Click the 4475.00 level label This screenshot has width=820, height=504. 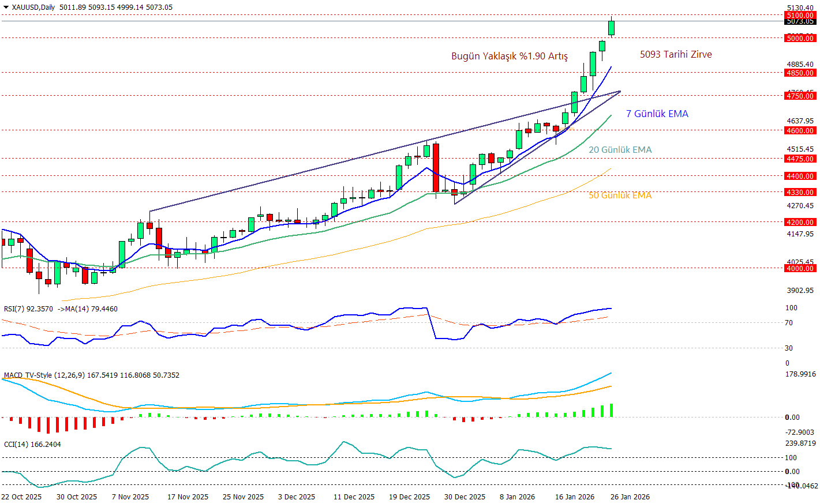tap(800, 159)
